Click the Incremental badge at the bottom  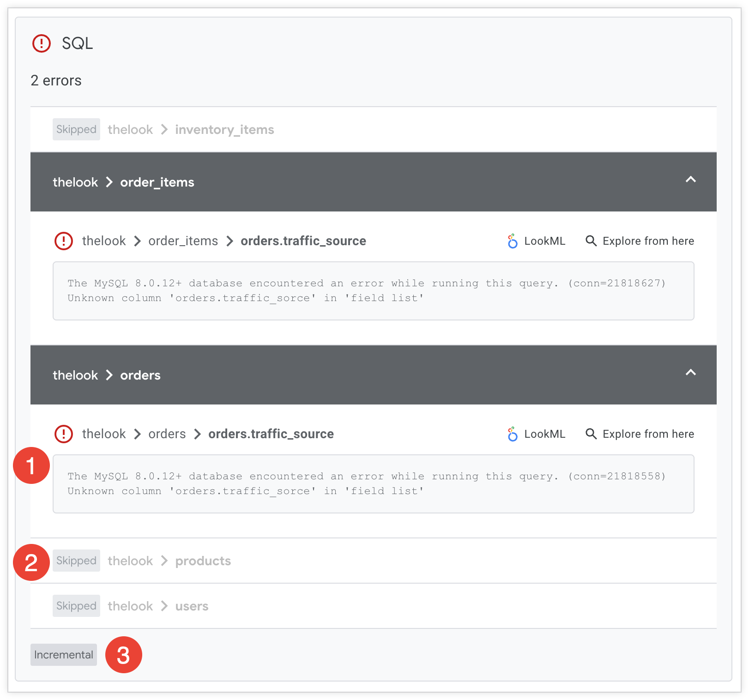(x=63, y=654)
